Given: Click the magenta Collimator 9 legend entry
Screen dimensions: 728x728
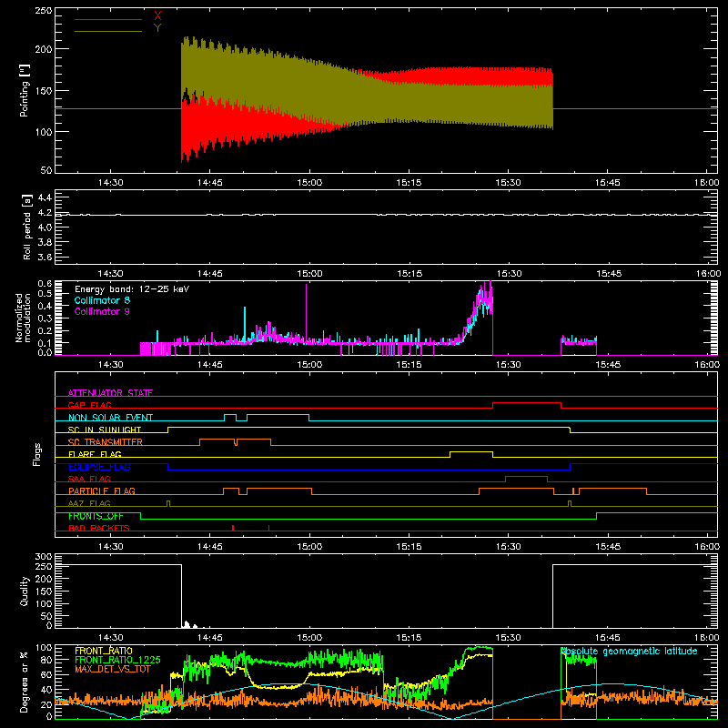Looking at the screenshot, I should 102,311.
